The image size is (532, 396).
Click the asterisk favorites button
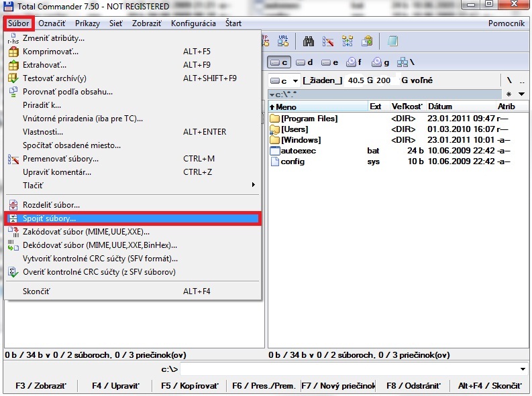coord(509,94)
